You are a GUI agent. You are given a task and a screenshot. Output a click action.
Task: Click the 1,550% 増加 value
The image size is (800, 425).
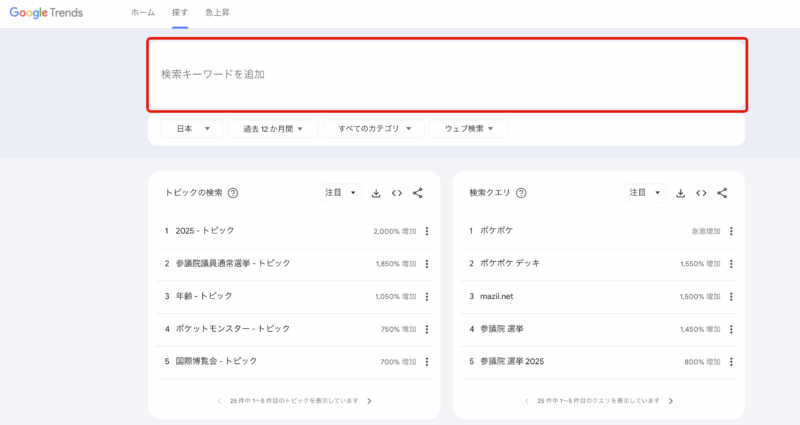[700, 264]
